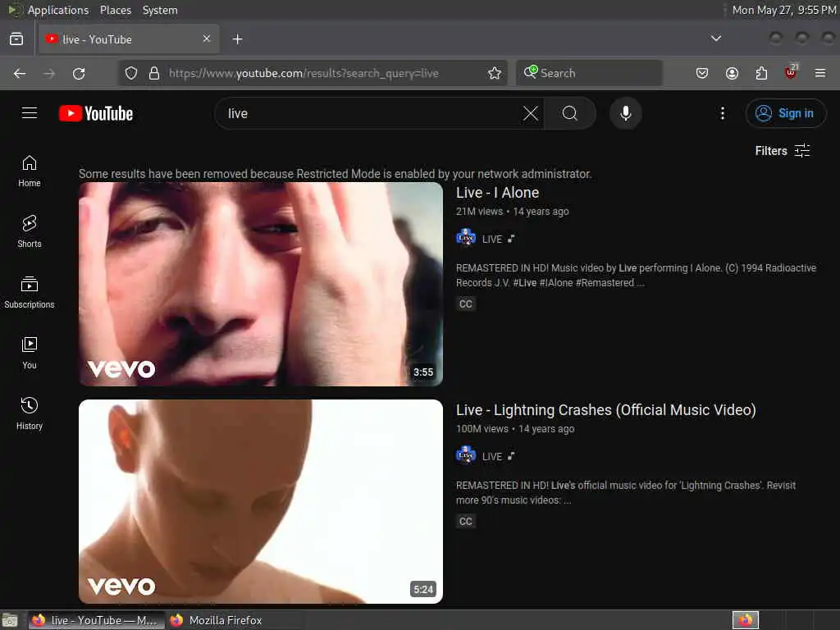Image resolution: width=840 pixels, height=630 pixels.
Task: Open the Firefox account icon
Action: pos(732,73)
